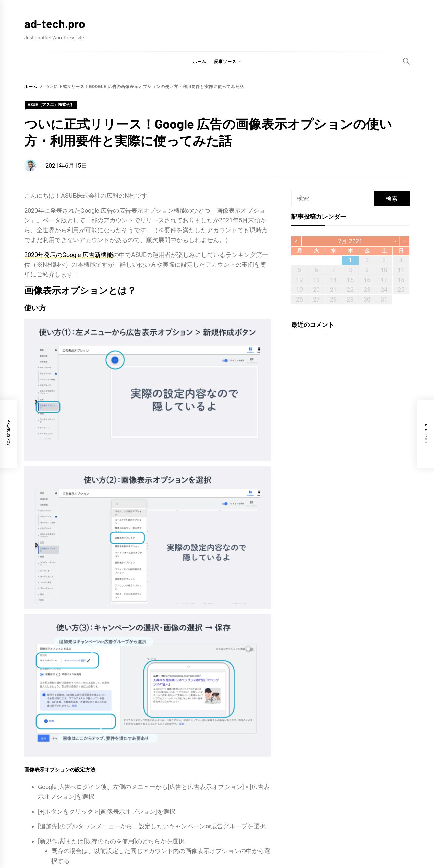Viewport: 434px width, 868px height.
Task: Click the 最近のコメント widget heading
Action: click(312, 325)
